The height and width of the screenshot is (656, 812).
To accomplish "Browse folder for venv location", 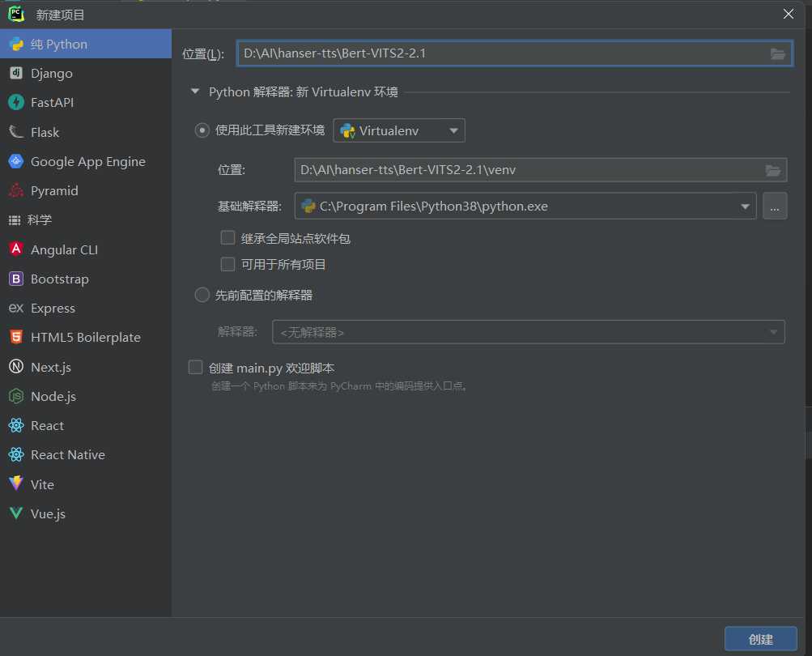I will (x=772, y=170).
